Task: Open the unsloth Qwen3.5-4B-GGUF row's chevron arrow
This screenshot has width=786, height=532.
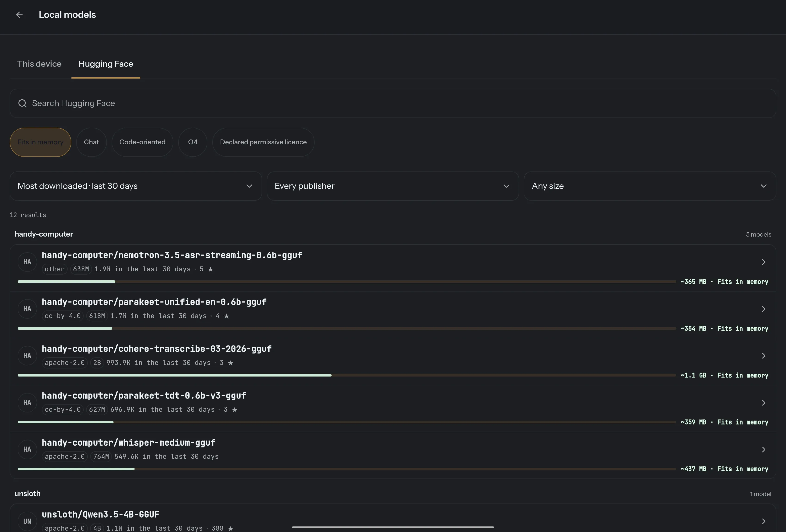Action: (763, 521)
